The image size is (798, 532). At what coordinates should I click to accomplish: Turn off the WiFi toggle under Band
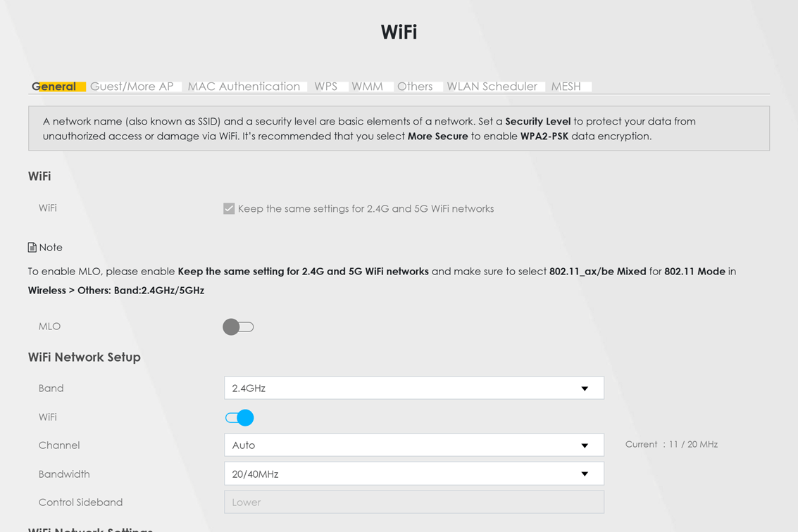239,418
